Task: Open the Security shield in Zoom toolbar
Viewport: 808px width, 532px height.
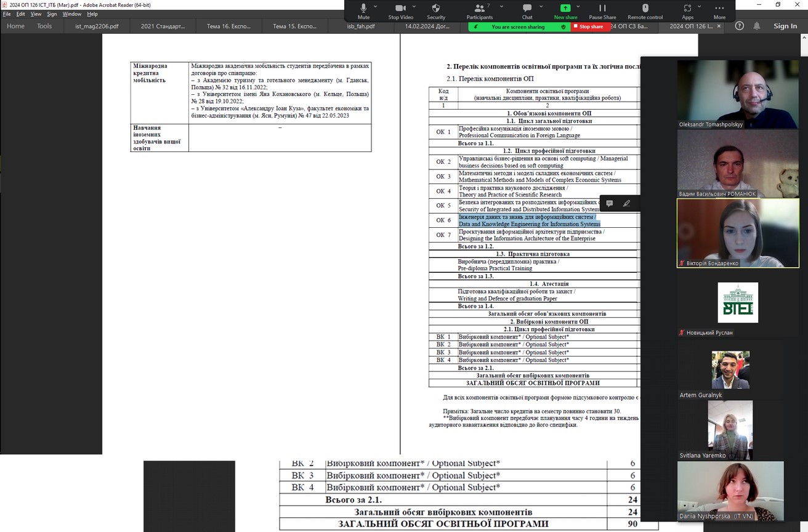Action: pos(435,9)
